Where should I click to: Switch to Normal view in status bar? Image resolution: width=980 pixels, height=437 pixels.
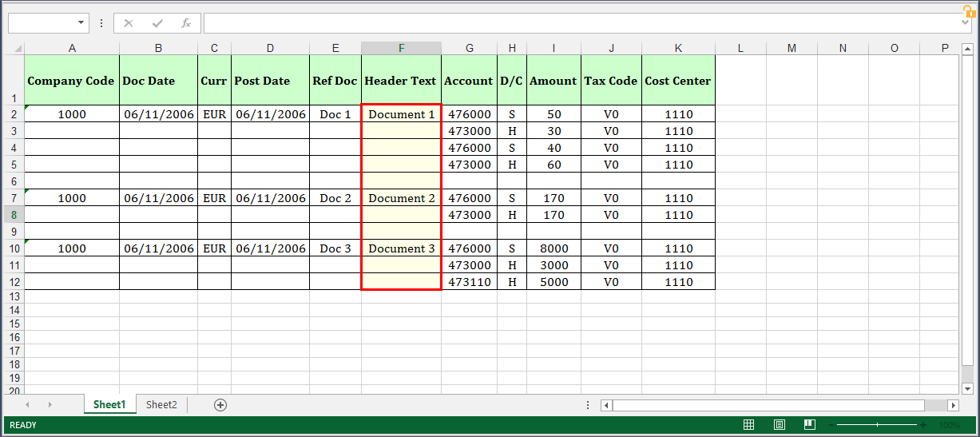(x=749, y=425)
